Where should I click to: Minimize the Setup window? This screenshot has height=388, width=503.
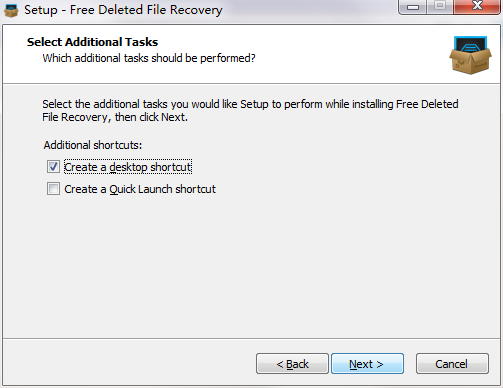tap(413, 7)
